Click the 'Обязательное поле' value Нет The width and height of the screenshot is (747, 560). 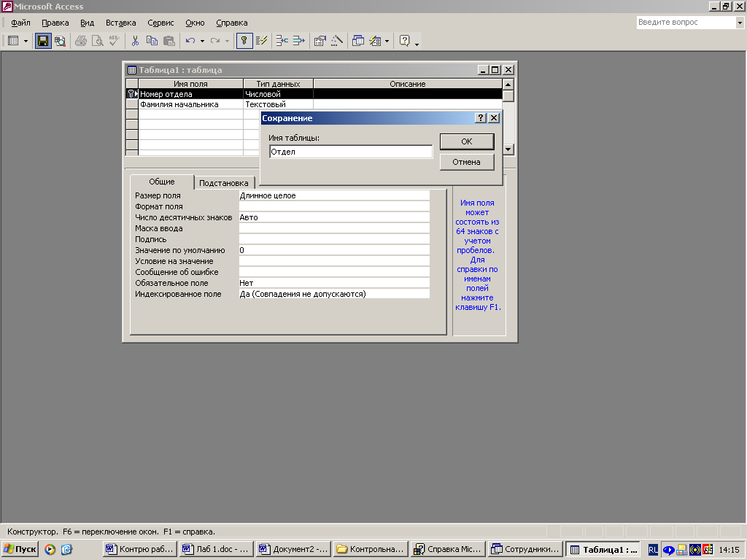pos(334,284)
